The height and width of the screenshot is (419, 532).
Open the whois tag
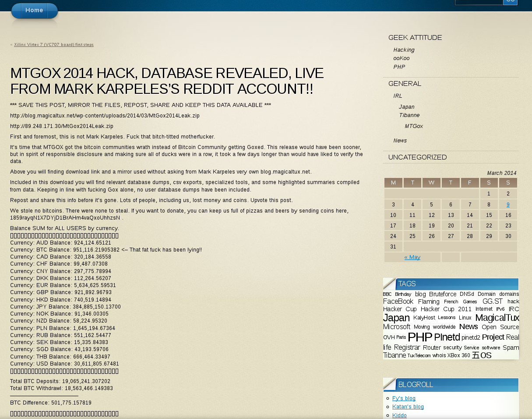tap(439, 355)
